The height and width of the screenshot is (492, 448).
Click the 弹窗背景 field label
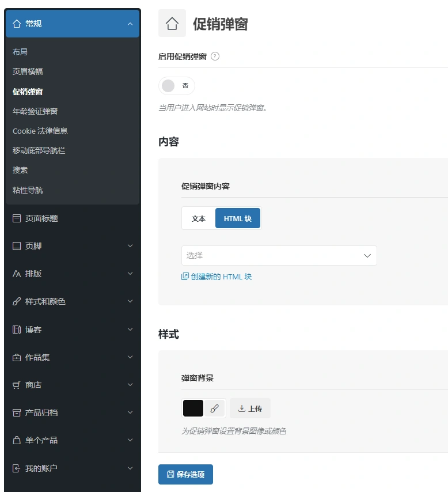pos(198,378)
